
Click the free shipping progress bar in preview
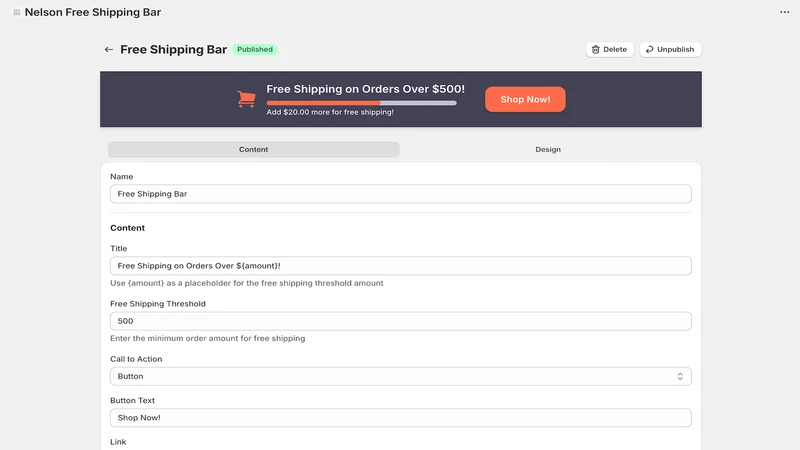(x=361, y=103)
